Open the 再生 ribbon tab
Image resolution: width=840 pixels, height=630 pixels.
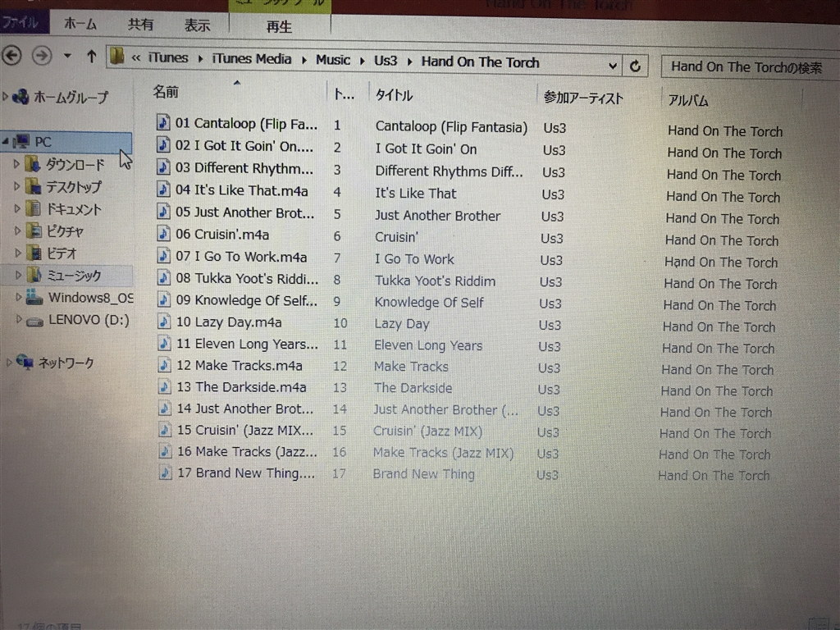point(279,26)
